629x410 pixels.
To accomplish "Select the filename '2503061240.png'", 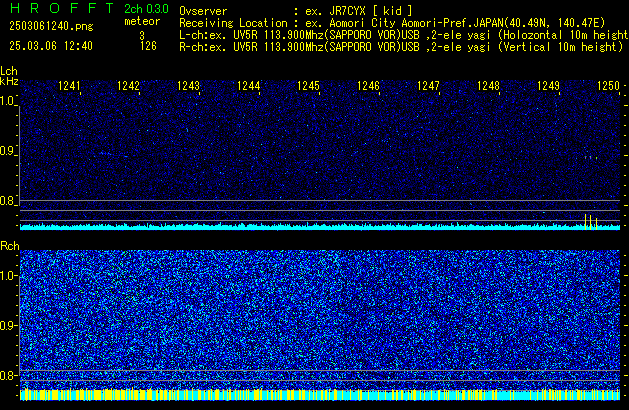I will coord(51,26).
